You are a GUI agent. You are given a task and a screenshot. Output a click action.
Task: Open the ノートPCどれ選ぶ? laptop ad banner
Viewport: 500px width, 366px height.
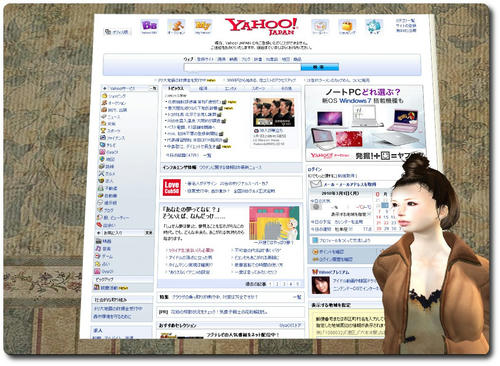point(365,123)
